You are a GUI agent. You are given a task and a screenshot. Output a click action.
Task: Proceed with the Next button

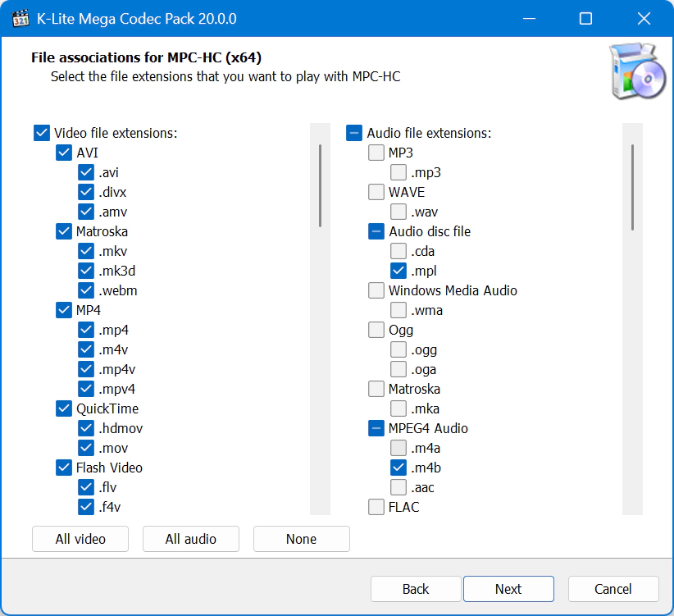coord(508,589)
